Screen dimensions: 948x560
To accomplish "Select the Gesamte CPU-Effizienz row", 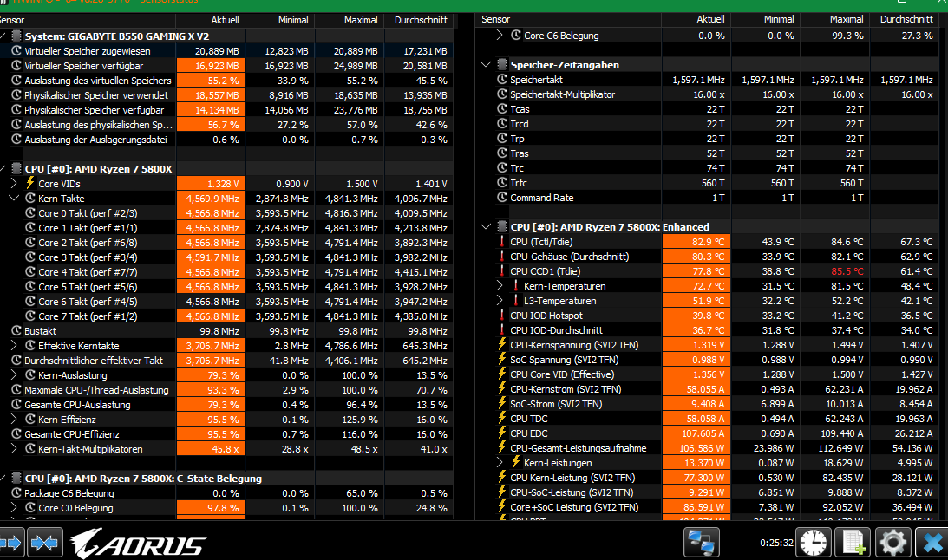I will [226, 433].
